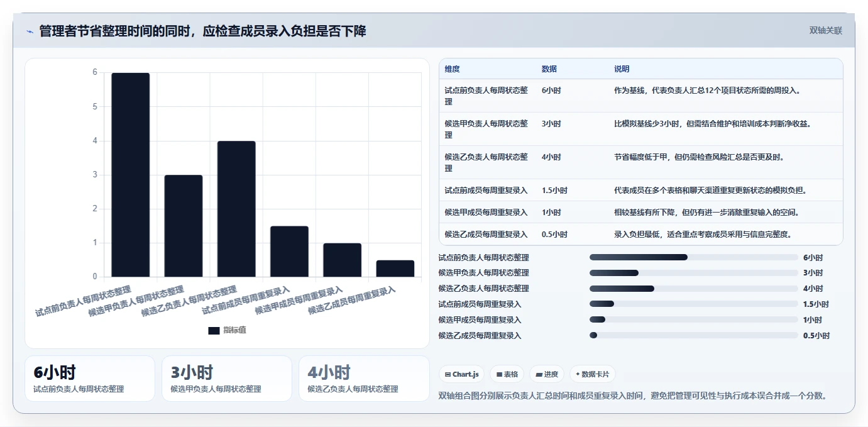
Task: Click the Chart.js tag chip
Action: click(x=462, y=374)
